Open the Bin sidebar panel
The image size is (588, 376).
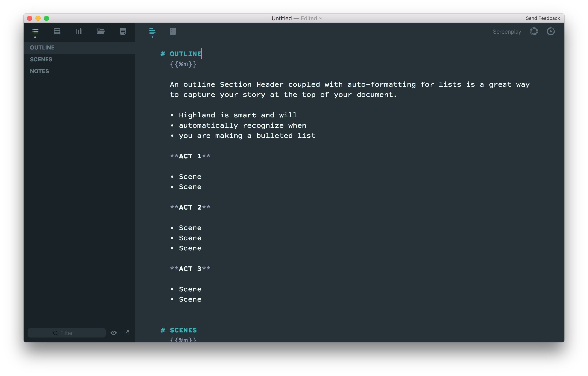[57, 32]
